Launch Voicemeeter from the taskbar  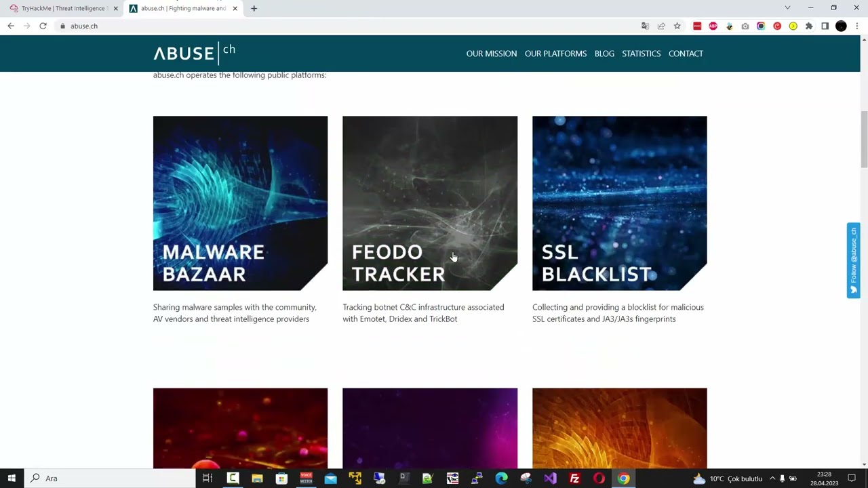tap(306, 479)
